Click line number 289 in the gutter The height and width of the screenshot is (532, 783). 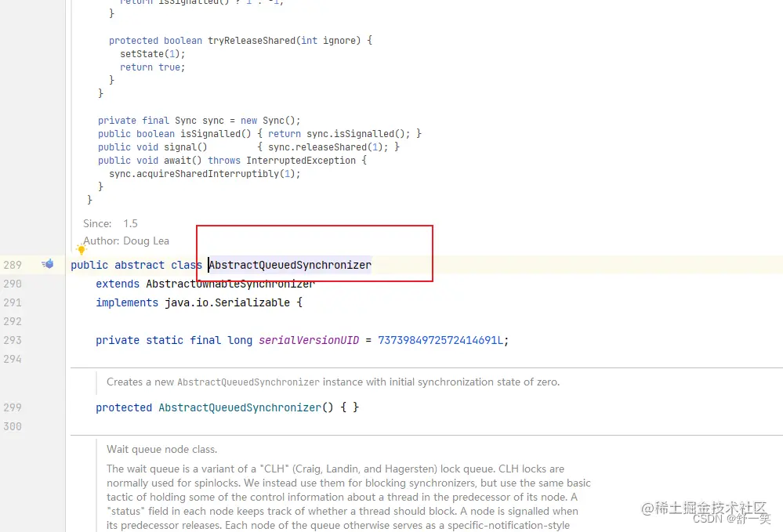click(x=13, y=265)
